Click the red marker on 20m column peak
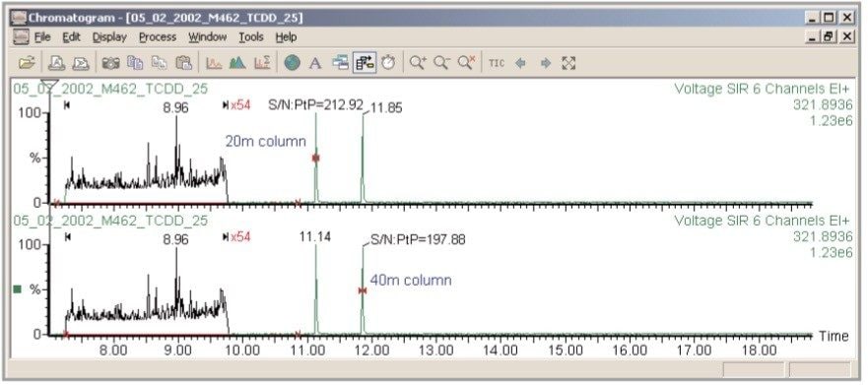 (x=315, y=158)
